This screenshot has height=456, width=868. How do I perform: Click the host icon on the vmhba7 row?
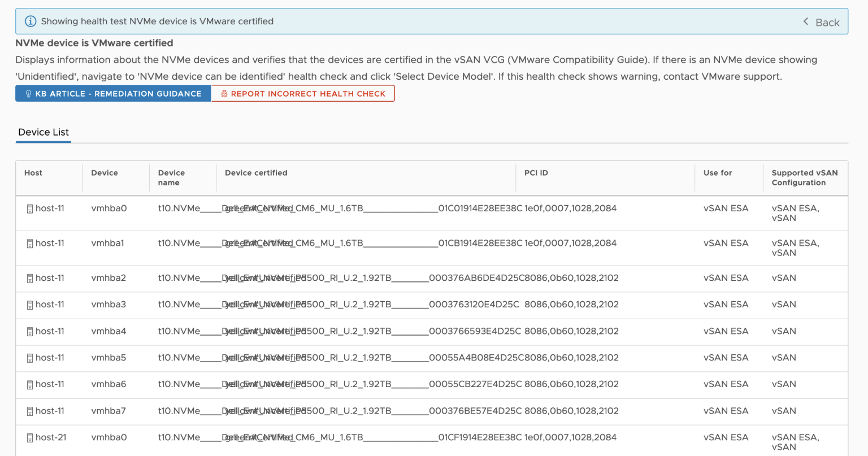tap(30, 411)
